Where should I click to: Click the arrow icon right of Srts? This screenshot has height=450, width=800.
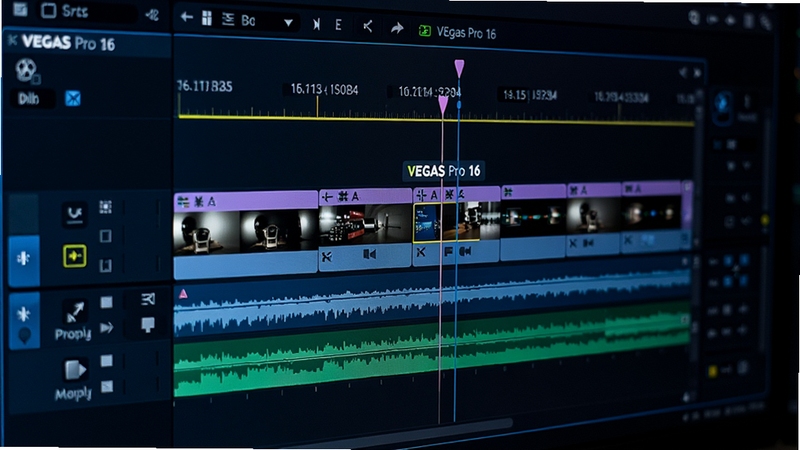[152, 15]
